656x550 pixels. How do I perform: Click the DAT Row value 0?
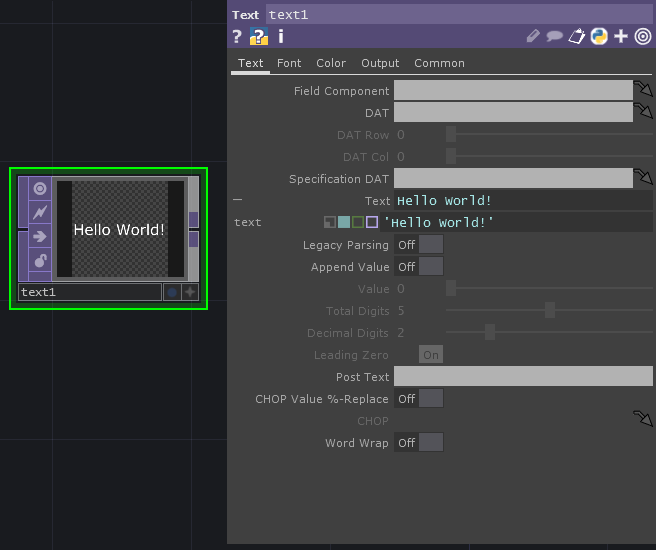tap(401, 135)
